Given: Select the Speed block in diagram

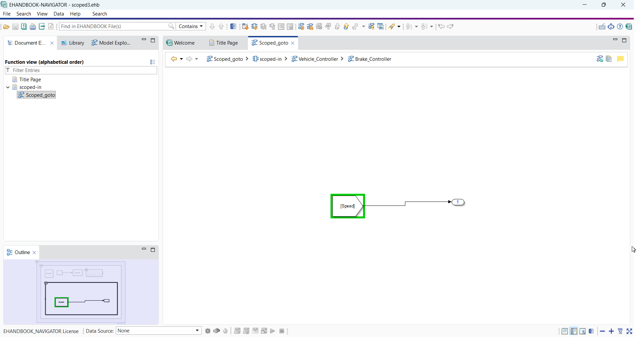Looking at the screenshot, I should point(348,206).
